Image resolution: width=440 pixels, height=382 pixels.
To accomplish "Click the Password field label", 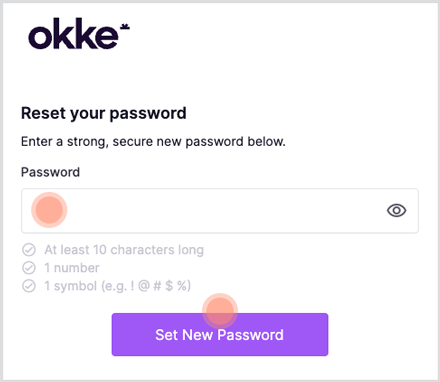I will [x=50, y=172].
